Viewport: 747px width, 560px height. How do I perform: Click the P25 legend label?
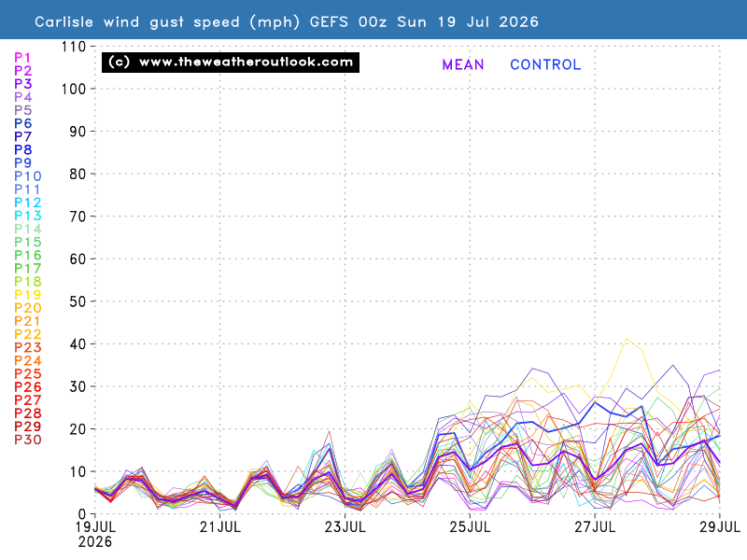coord(28,374)
